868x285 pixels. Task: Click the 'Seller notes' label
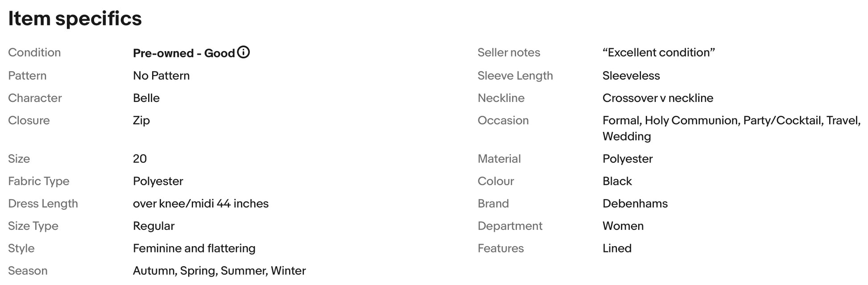(x=508, y=53)
